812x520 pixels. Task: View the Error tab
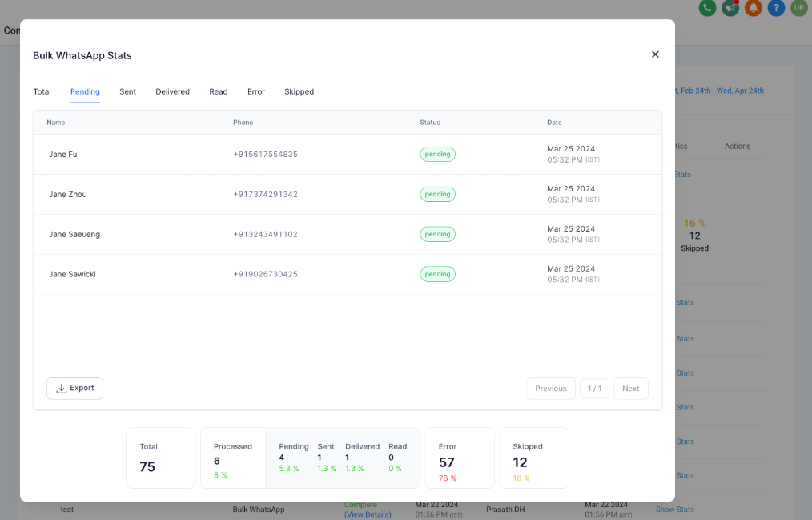click(255, 91)
